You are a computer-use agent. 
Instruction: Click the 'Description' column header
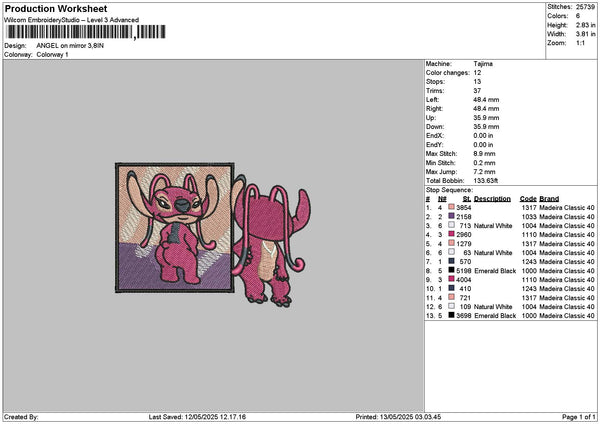492,199
